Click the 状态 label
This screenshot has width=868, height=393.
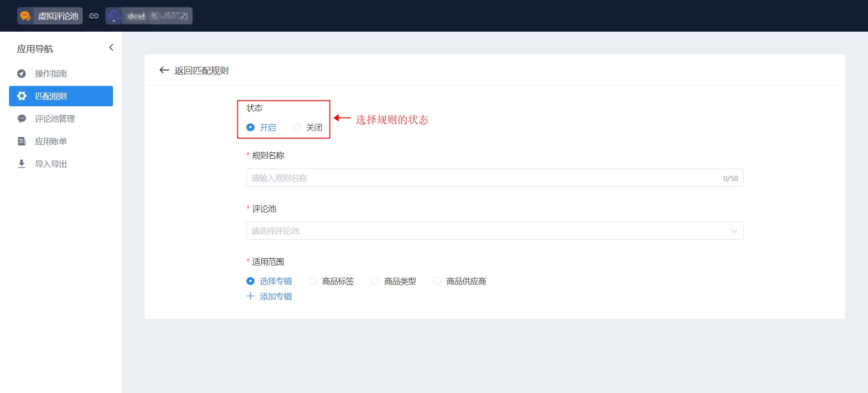click(255, 108)
